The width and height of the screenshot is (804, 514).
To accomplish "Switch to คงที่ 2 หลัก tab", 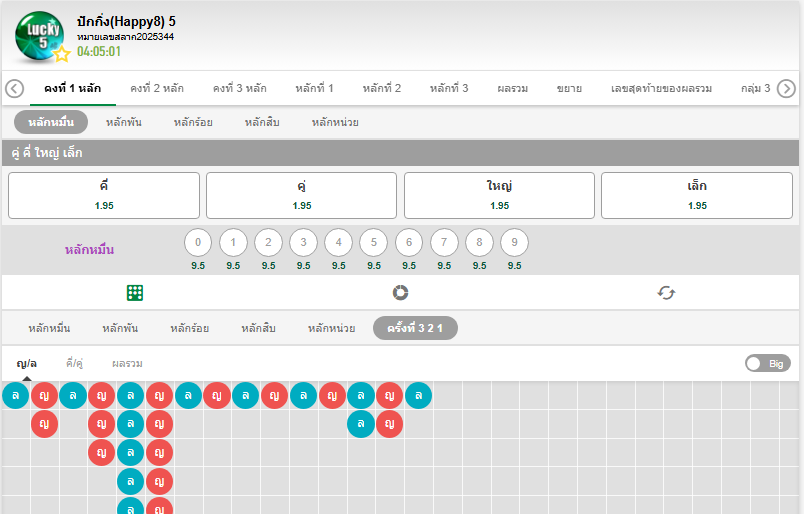I will pyautogui.click(x=157, y=88).
